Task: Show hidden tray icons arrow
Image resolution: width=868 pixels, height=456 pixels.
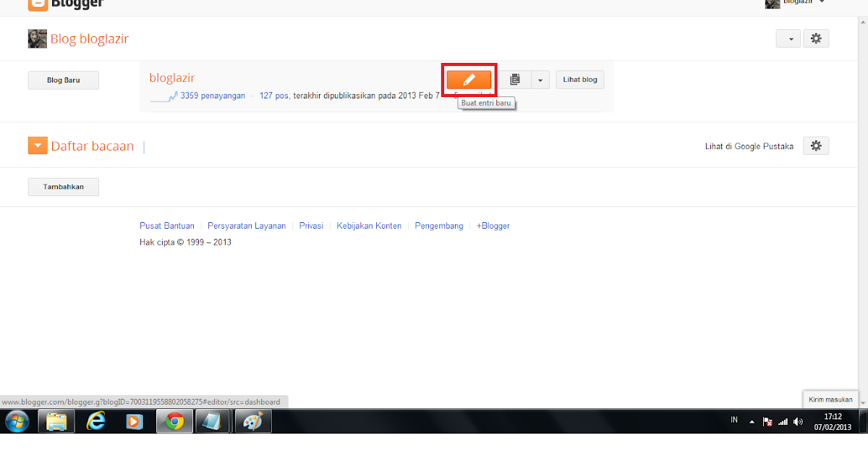Action: (752, 421)
